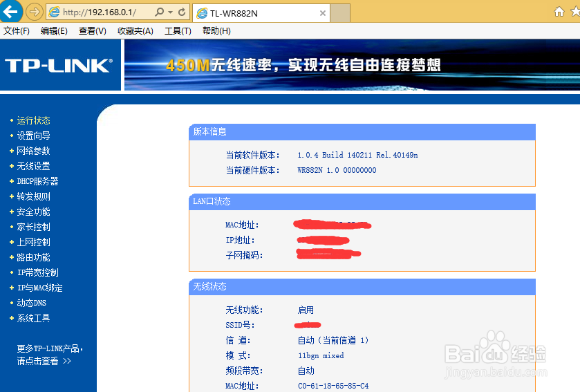Viewport: 580px width, 392px height.
Task: Expand 转发规则 section
Action: (x=33, y=196)
